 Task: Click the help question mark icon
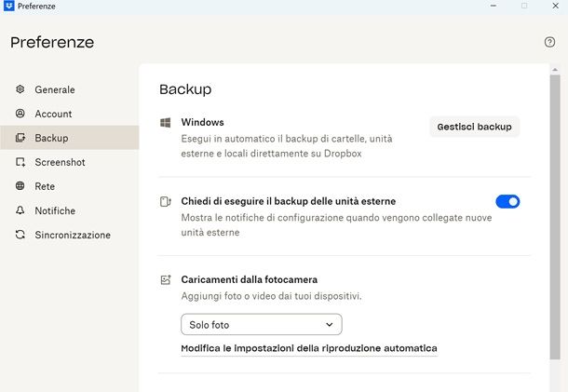pyautogui.click(x=549, y=42)
